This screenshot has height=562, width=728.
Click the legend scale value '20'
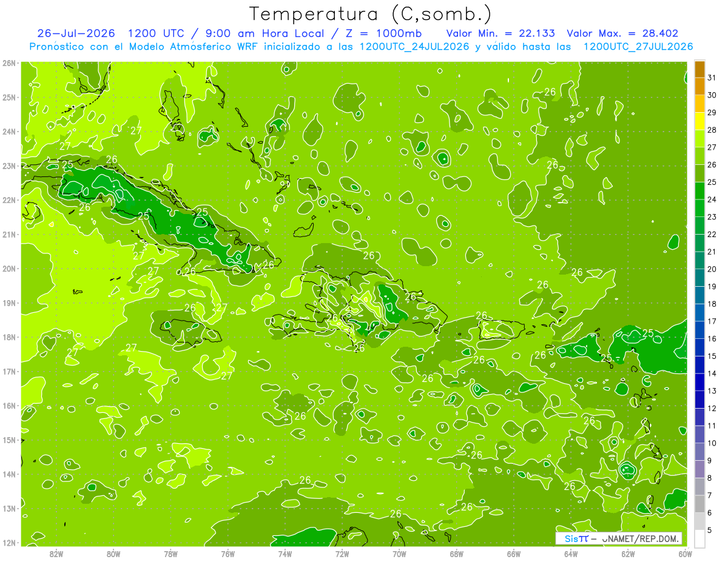click(x=712, y=269)
